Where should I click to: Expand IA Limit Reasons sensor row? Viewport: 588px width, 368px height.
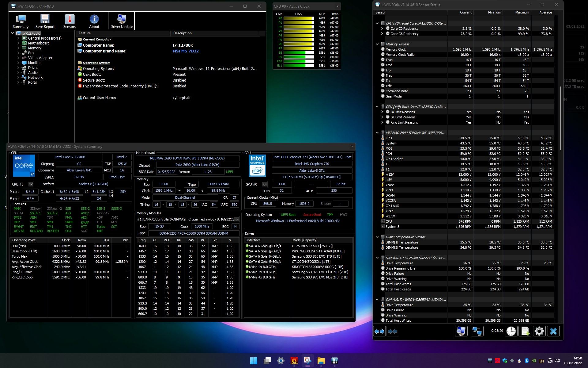click(x=382, y=112)
